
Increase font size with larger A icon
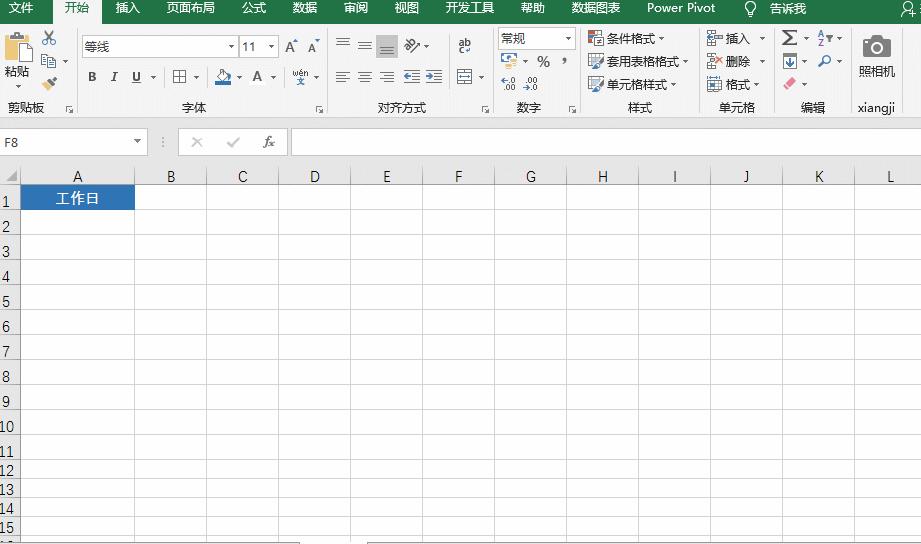[291, 46]
